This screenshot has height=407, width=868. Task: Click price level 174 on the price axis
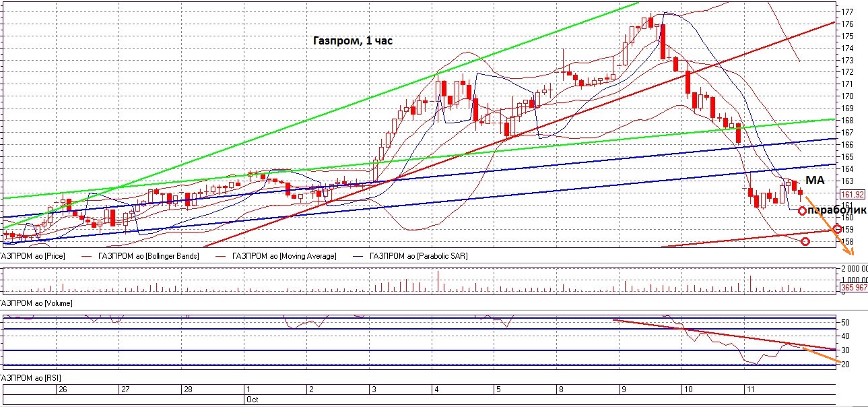(848, 49)
